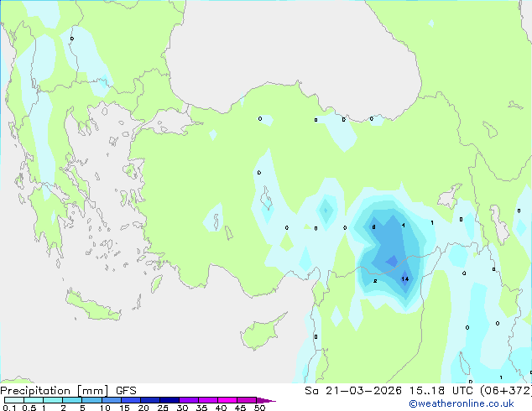Select legend swatch between 0.5 and 1

pyautogui.click(x=34, y=400)
